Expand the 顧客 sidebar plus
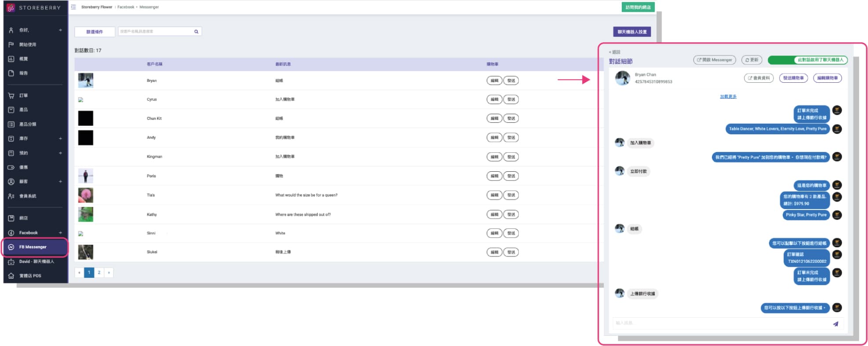The width and height of the screenshot is (868, 346). point(60,181)
